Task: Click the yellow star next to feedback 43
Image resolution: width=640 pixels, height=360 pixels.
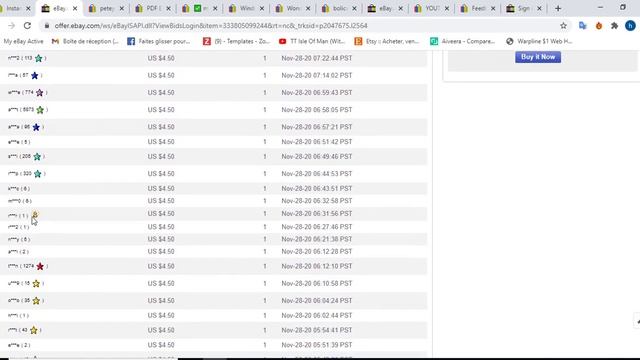Action: click(34, 330)
